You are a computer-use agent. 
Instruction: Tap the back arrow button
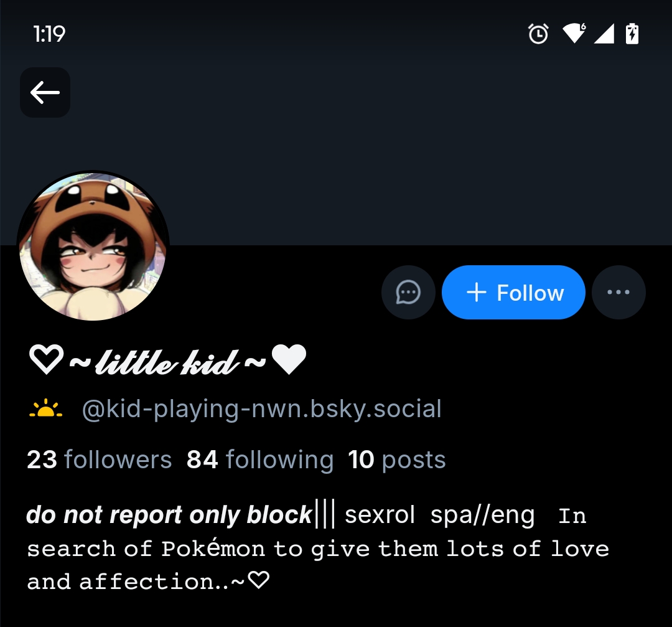pos(45,93)
